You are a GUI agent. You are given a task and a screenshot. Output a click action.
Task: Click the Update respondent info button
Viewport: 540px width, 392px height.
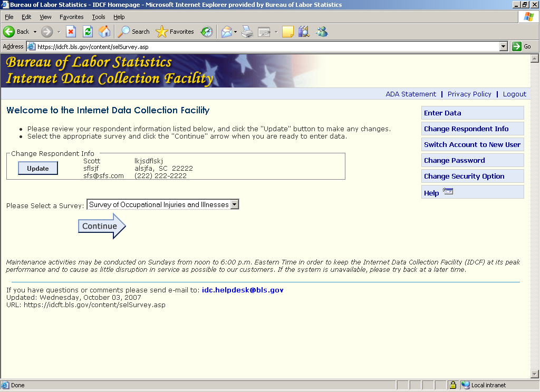point(38,169)
